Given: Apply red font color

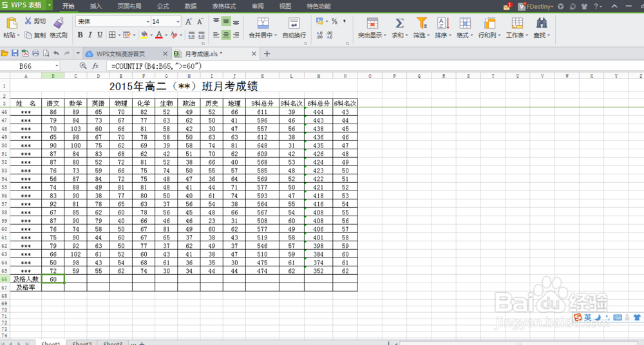Looking at the screenshot, I should coord(159,35).
